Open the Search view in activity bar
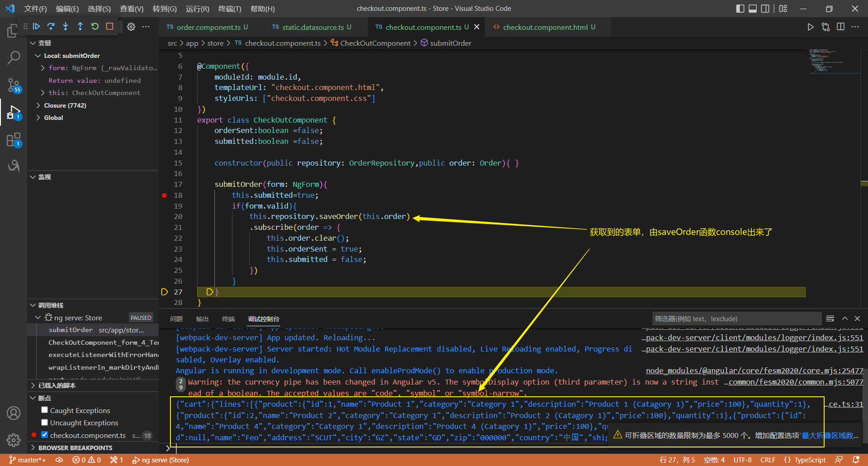Viewport: 868px width, 466px height. coord(14,57)
